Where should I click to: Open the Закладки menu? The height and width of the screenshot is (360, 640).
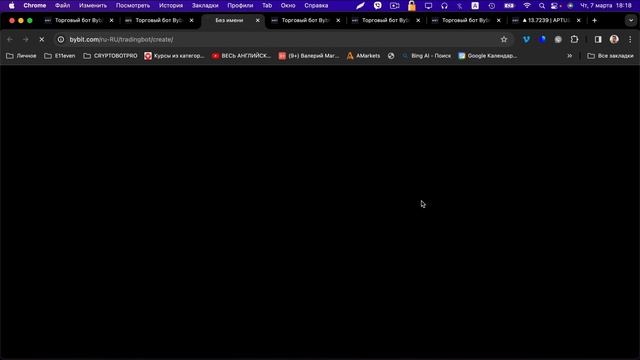pos(205,6)
